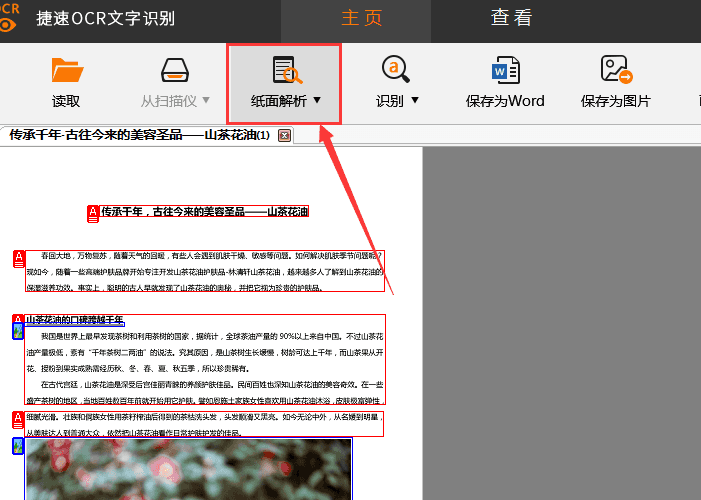Image resolution: width=701 pixels, height=500 pixels.
Task: Click the 保存为Word icon
Action: click(x=505, y=70)
